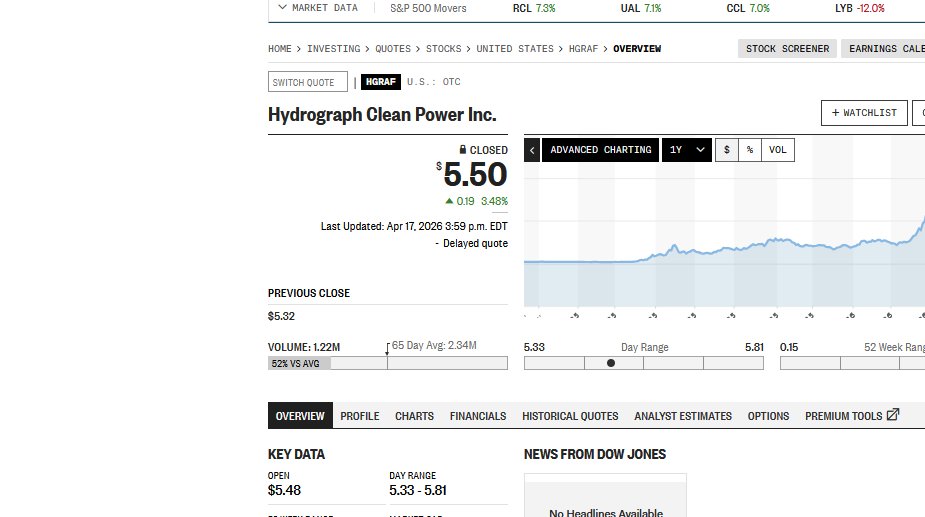Go to Home breadcrumb
Image resolution: width=925 pixels, height=517 pixels.
(x=280, y=48)
